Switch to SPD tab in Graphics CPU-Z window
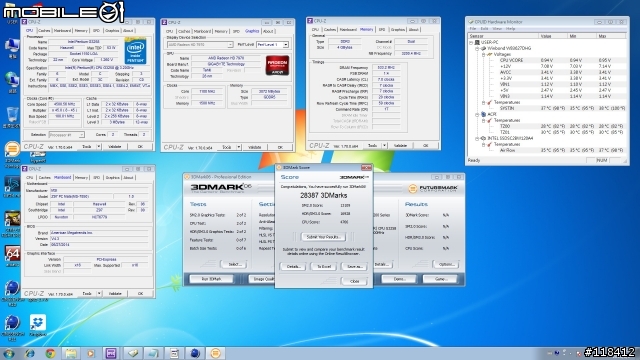 click(236, 31)
